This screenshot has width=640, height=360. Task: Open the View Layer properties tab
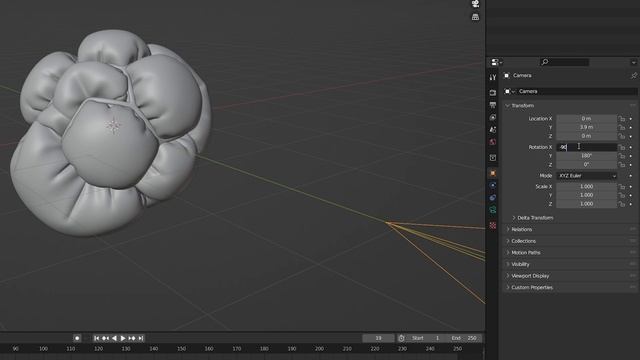click(493, 117)
